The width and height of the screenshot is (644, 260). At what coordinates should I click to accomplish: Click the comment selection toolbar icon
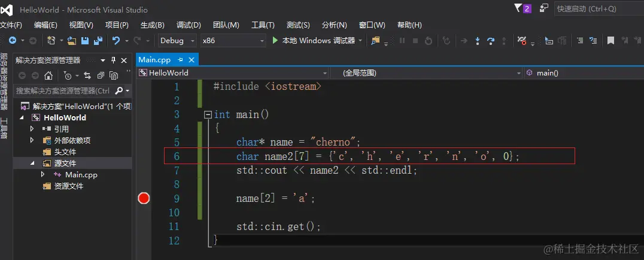(593, 40)
